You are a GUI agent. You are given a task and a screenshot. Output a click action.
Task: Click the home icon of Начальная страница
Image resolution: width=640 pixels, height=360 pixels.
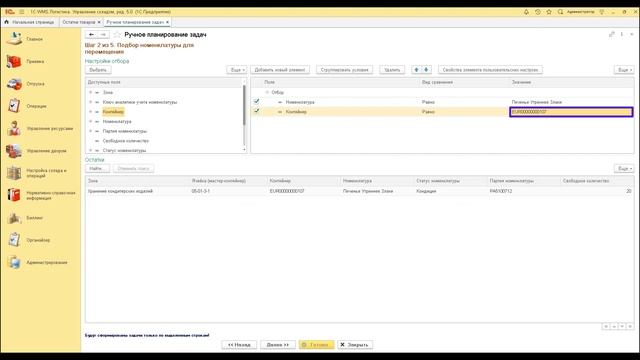[7, 22]
